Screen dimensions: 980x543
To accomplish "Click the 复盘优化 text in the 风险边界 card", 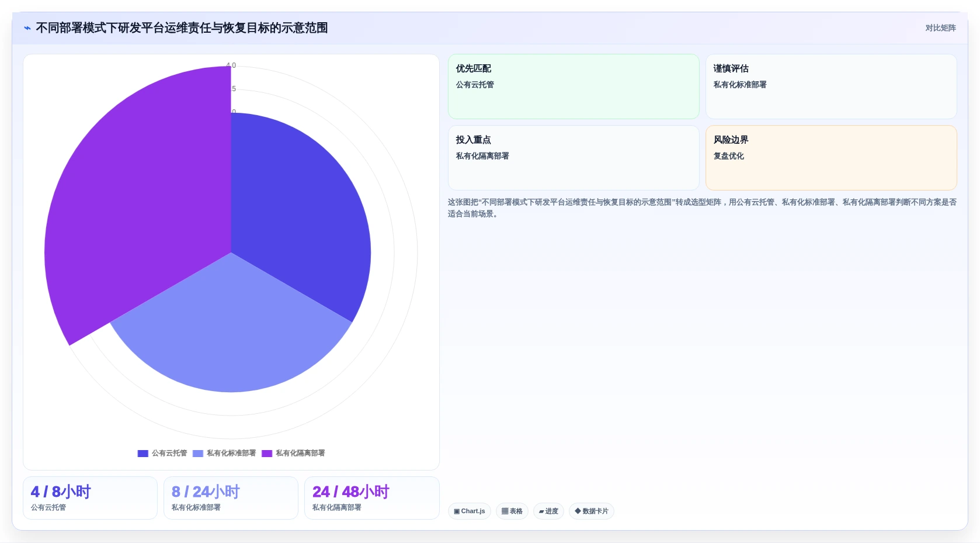I will (x=729, y=156).
